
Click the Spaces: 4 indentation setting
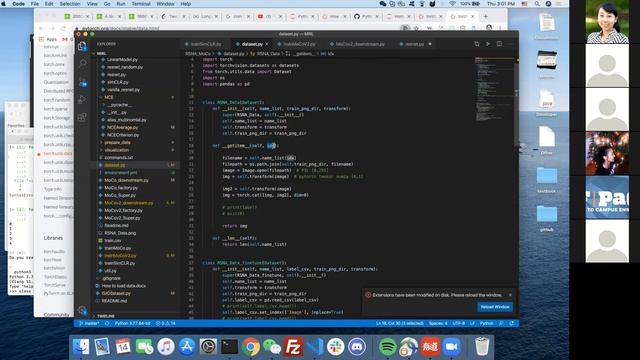tap(438, 323)
